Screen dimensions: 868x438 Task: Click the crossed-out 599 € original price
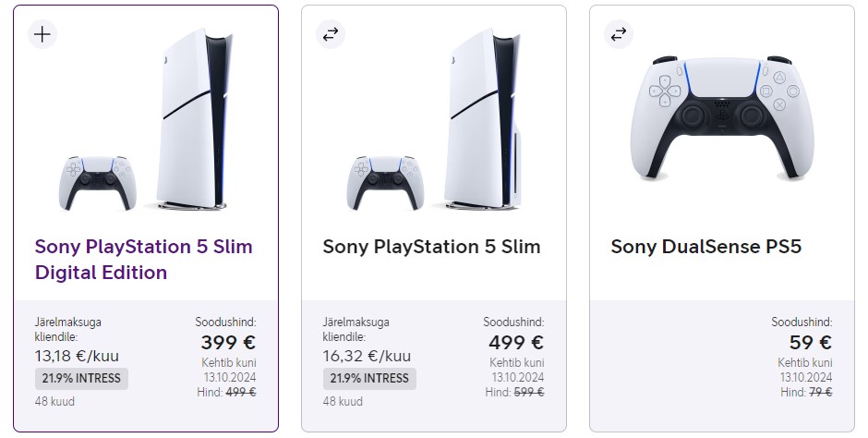(529, 392)
